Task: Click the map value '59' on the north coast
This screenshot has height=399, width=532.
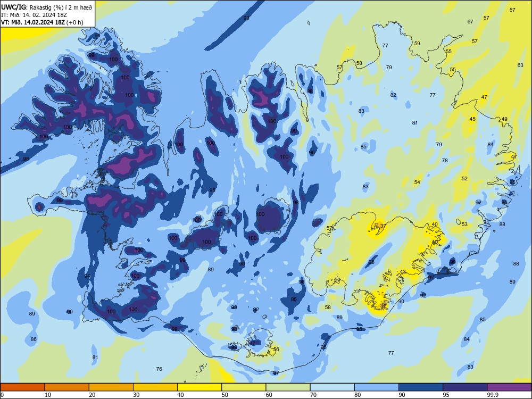Action: point(417,44)
